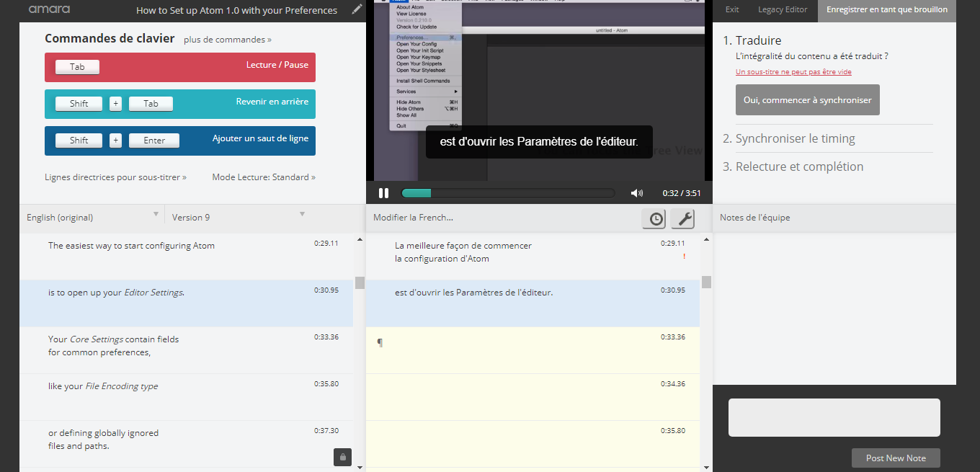
Task: Click the subtitle overlay on the video
Action: [539, 142]
